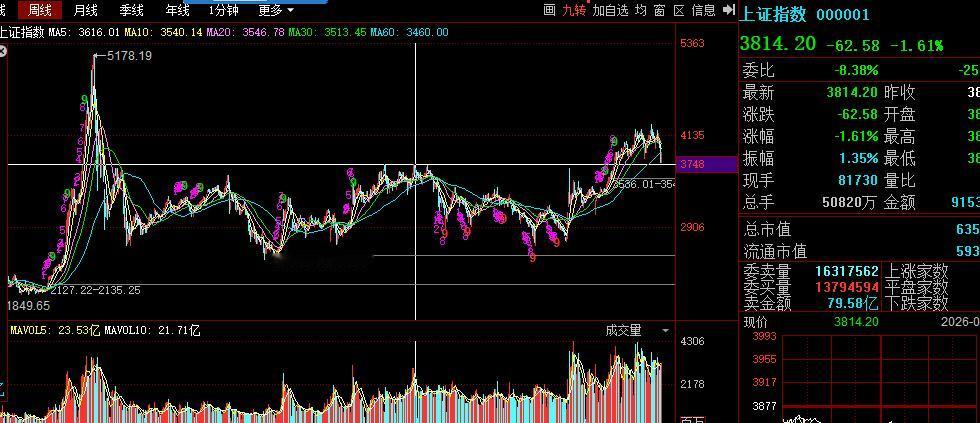Viewport: 980px width, 423px height.
Task: Add the index via 加自选
Action: point(610,10)
